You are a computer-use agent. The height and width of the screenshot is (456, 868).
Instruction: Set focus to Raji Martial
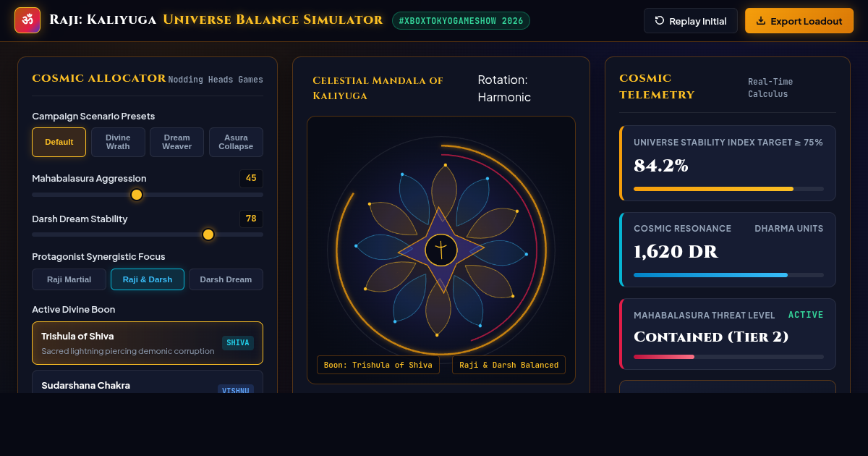[69, 279]
